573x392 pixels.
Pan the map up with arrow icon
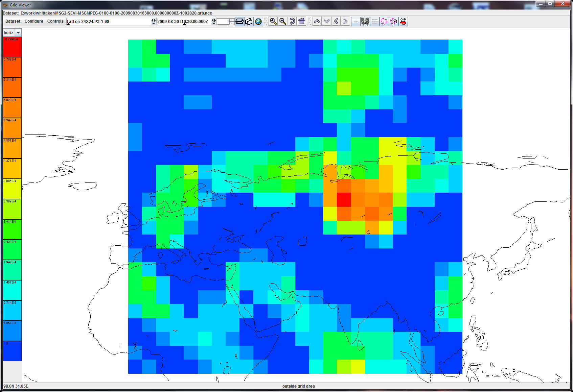317,22
